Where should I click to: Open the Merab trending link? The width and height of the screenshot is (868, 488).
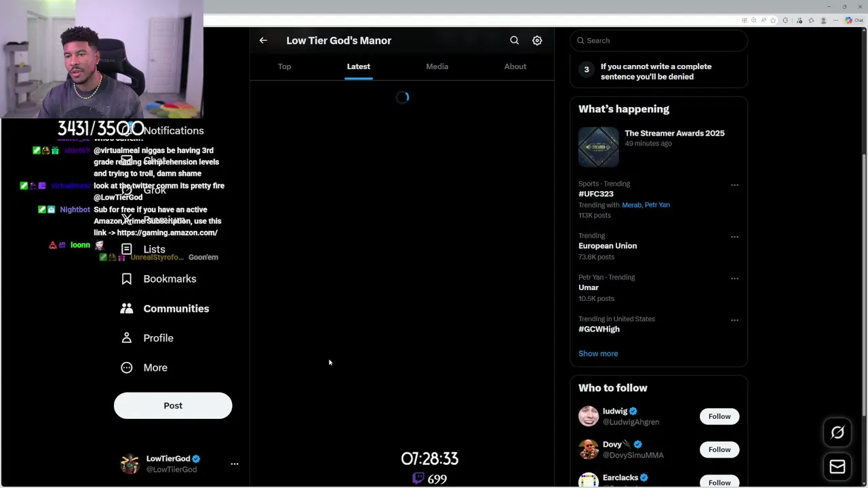click(631, 205)
